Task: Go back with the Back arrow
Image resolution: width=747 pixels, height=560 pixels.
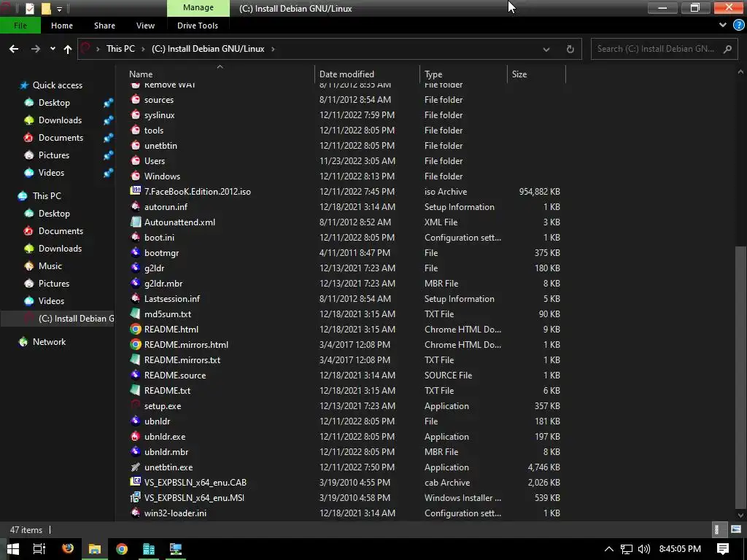Action: coord(14,49)
